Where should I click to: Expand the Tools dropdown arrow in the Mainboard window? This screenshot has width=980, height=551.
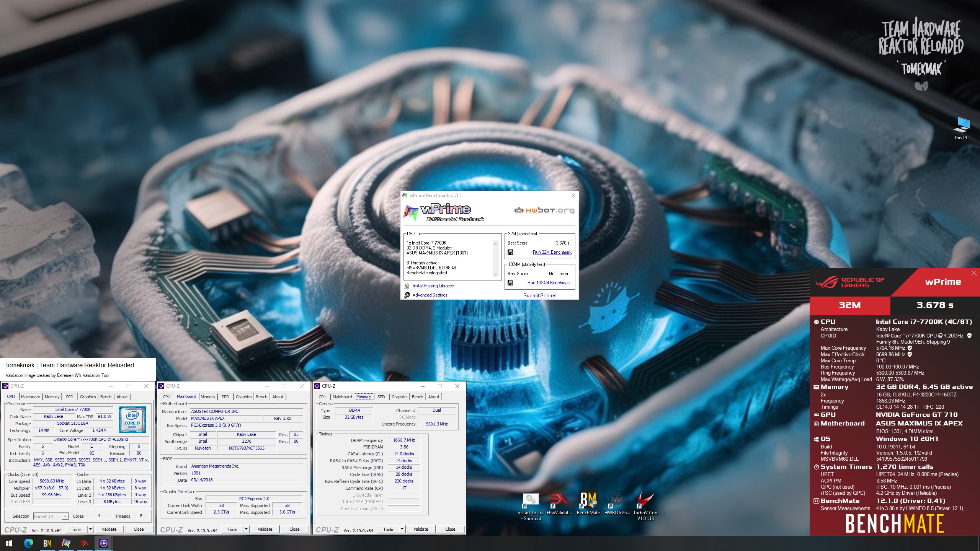(x=247, y=529)
